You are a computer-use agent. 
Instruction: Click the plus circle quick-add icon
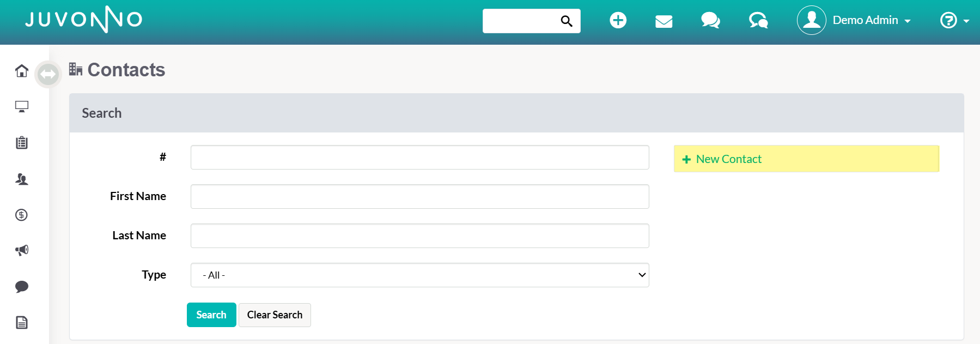(x=618, y=20)
